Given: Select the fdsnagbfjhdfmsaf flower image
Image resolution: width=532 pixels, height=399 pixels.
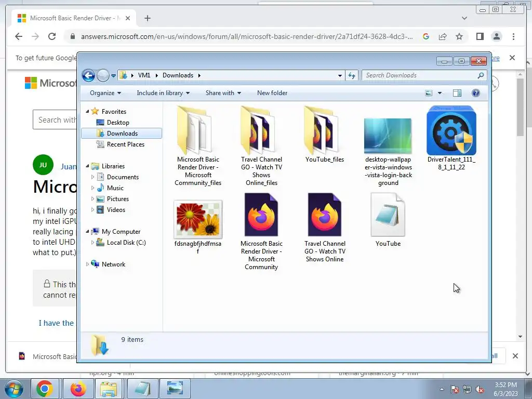Looking at the screenshot, I should [198, 228].
